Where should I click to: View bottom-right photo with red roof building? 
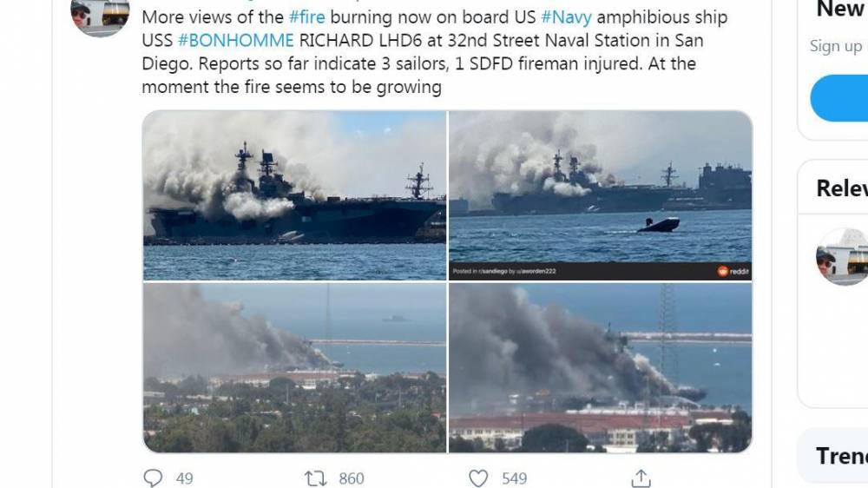coord(600,368)
